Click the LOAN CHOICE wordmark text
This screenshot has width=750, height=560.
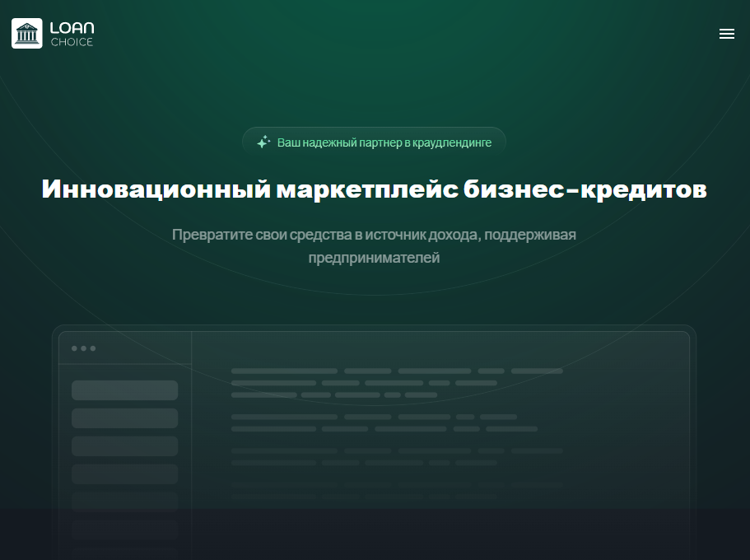click(72, 33)
